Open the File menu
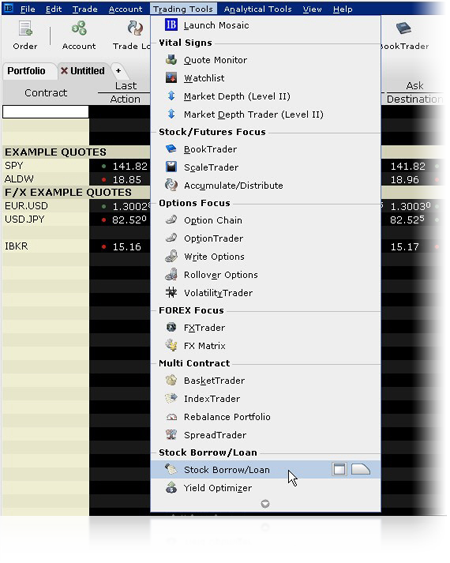Screen dimensions: 450x563 [27, 9]
